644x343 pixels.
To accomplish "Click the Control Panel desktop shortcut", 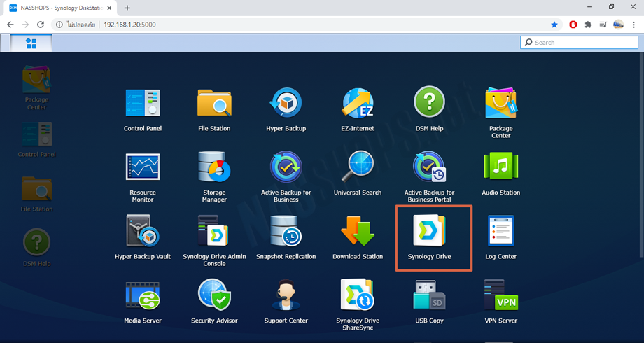I will [36, 140].
